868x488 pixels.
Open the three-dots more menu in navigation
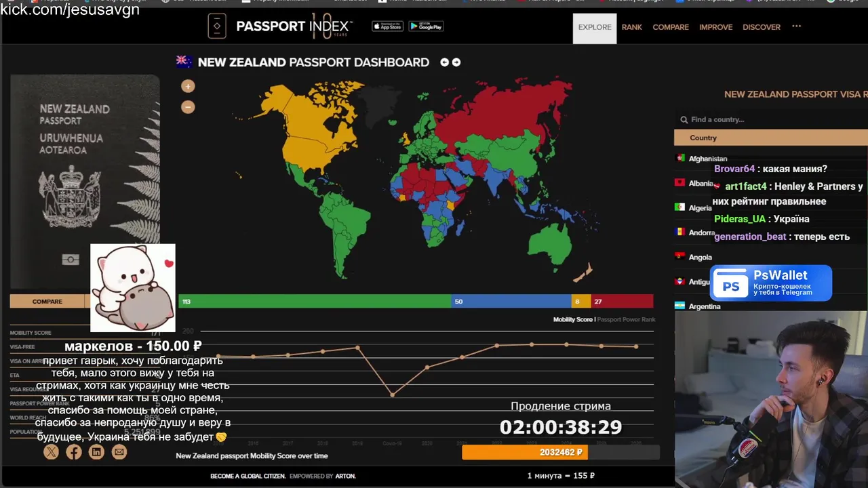click(796, 26)
